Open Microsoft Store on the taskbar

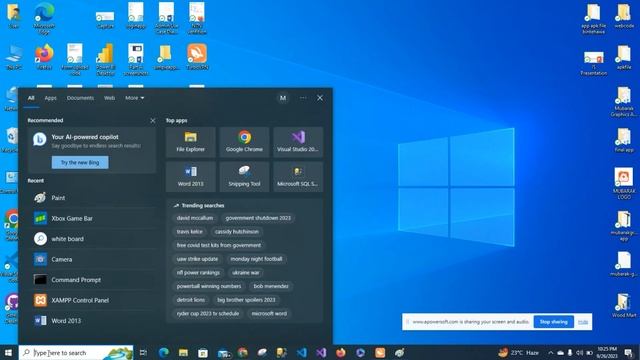click(x=203, y=353)
